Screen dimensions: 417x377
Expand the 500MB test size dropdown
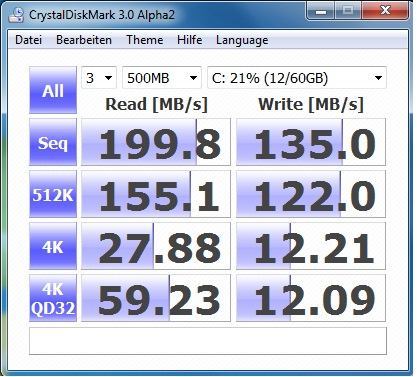click(x=162, y=78)
